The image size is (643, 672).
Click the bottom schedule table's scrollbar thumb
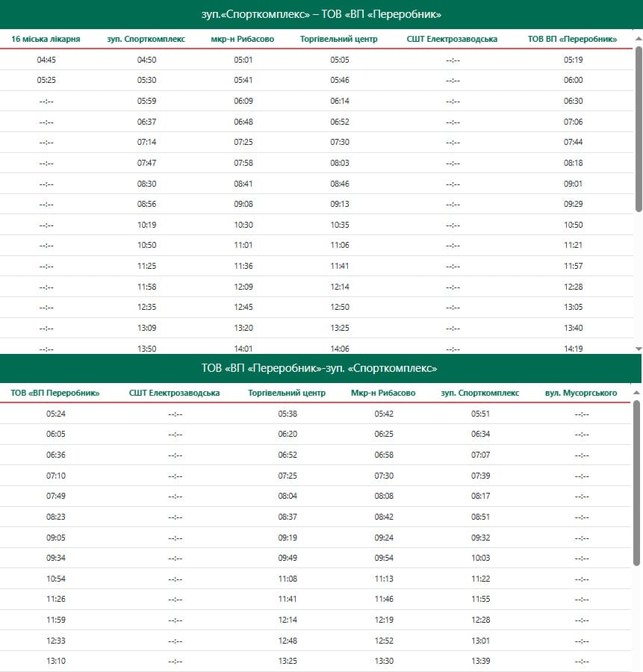click(x=638, y=482)
